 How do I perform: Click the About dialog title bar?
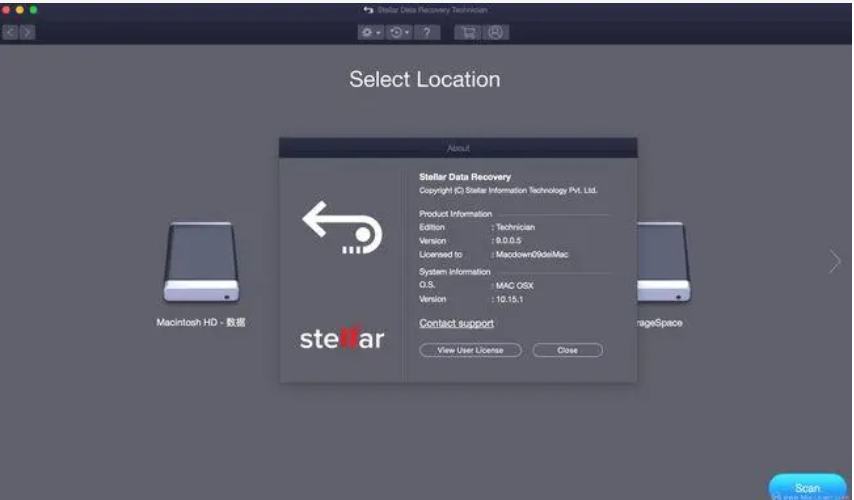[458, 148]
